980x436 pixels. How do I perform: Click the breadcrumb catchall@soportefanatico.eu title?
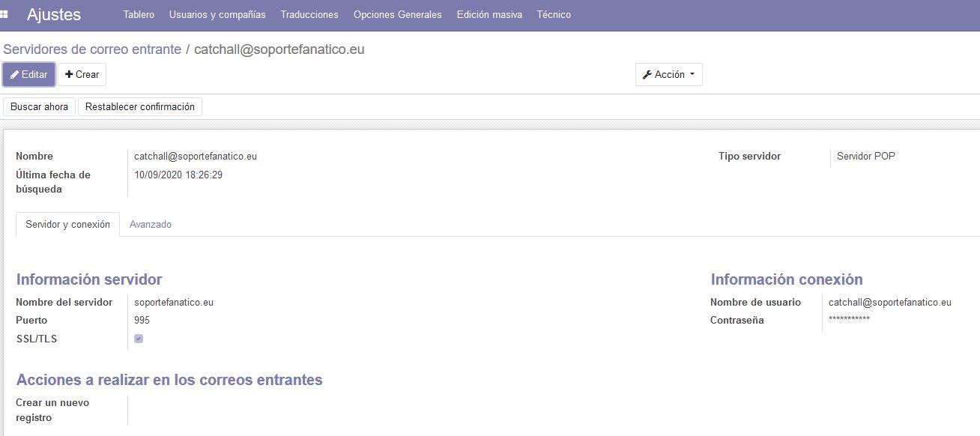pos(279,49)
